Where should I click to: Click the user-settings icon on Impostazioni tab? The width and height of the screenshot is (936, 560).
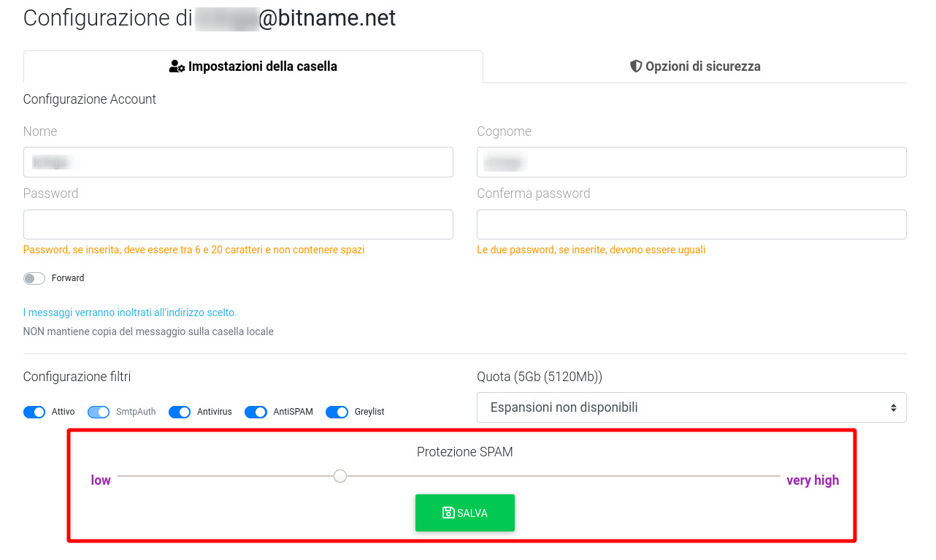point(177,66)
